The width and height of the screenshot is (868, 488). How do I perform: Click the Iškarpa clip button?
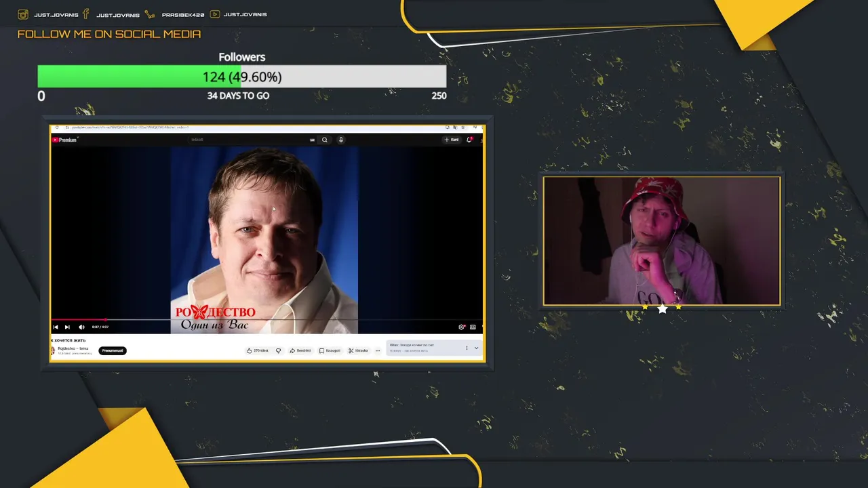tap(358, 350)
